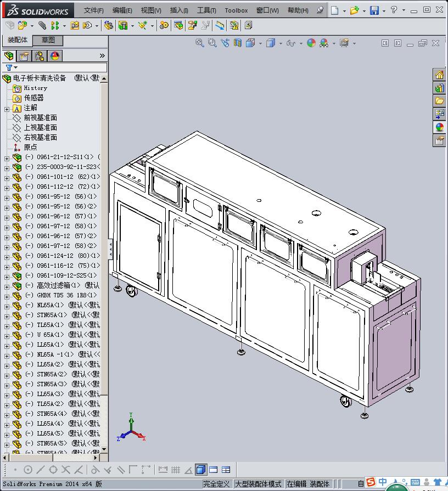This screenshot has height=491, width=448.
Task: Open the dropdown next to New document icon
Action: [344, 11]
